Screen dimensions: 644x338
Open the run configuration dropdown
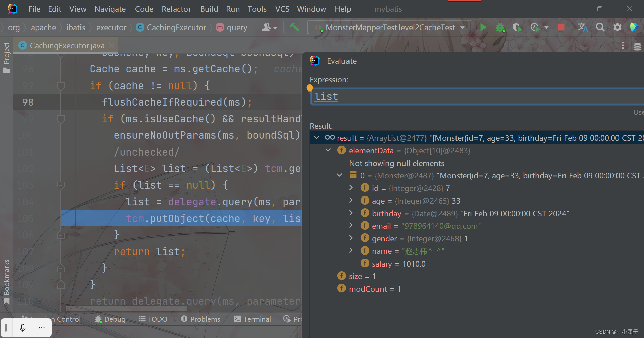(463, 27)
